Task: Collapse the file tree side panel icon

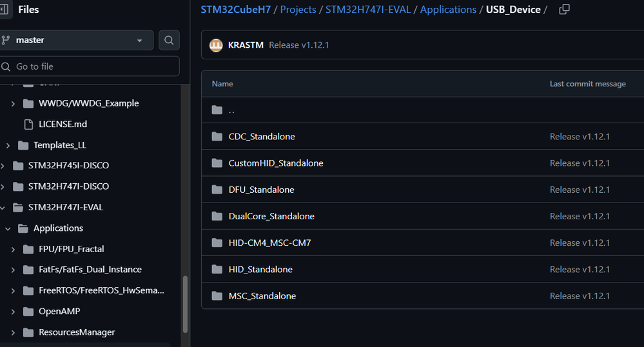Action: [x=4, y=10]
